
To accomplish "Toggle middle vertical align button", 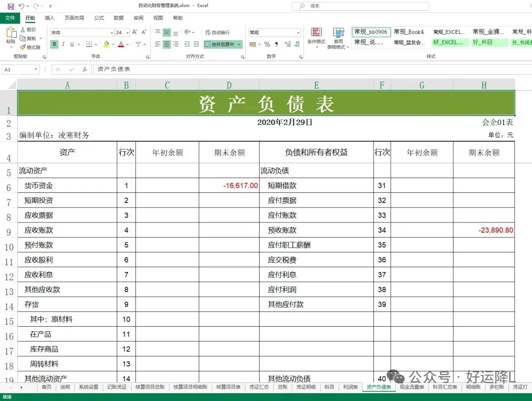I will 166,32.
